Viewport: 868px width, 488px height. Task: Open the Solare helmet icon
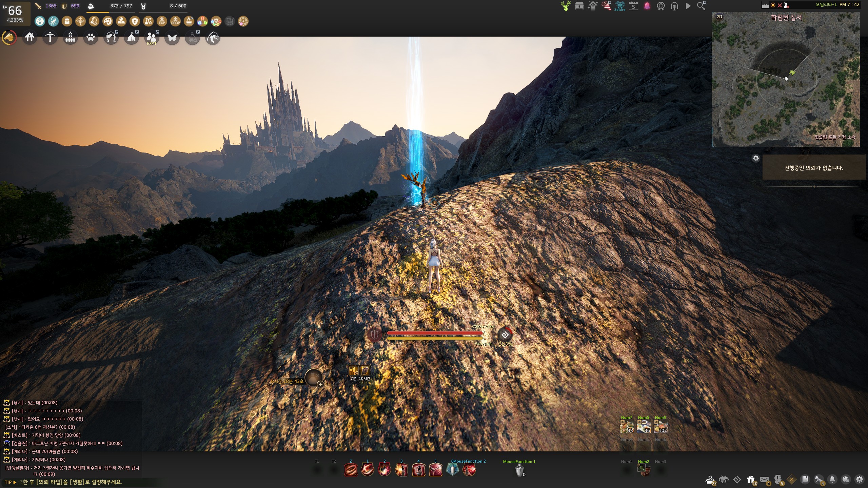click(620, 6)
